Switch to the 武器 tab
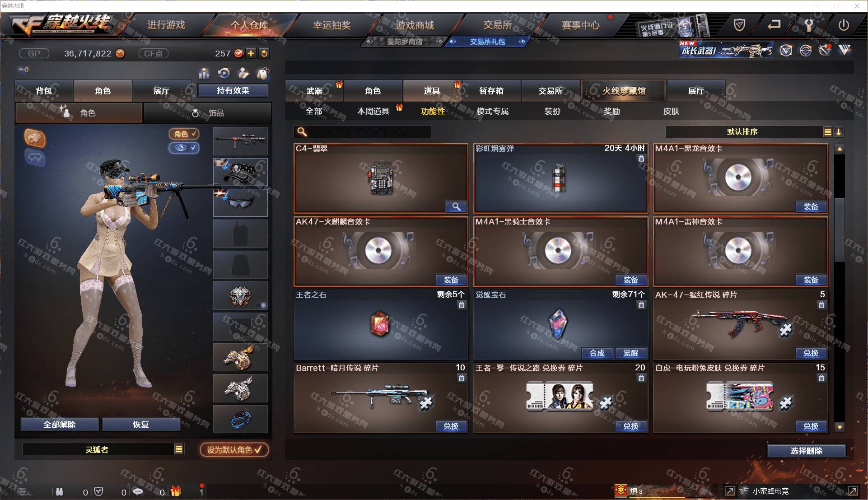Image resolution: width=868 pixels, height=500 pixels. (x=314, y=91)
